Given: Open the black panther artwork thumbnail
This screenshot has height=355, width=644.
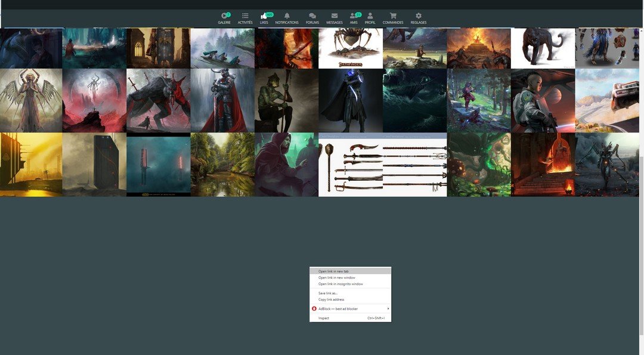Looking at the screenshot, I should pyautogui.click(x=543, y=48).
